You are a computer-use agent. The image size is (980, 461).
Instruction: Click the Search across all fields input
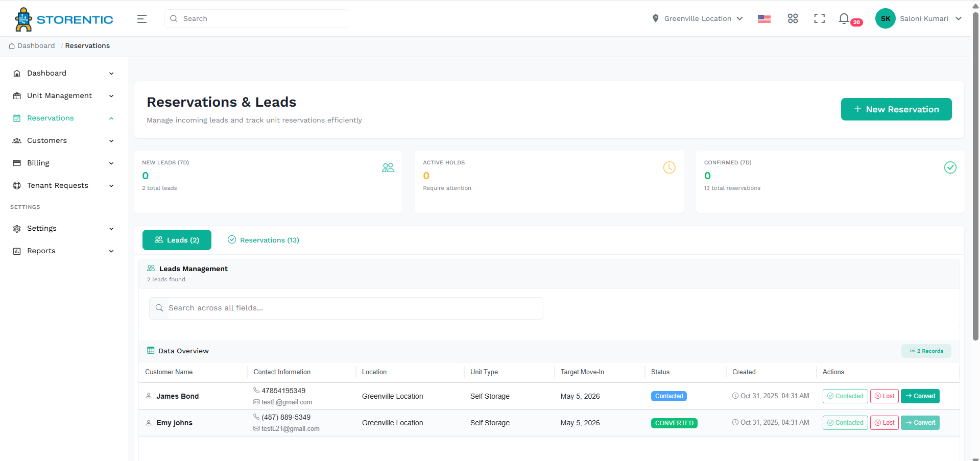[346, 308]
